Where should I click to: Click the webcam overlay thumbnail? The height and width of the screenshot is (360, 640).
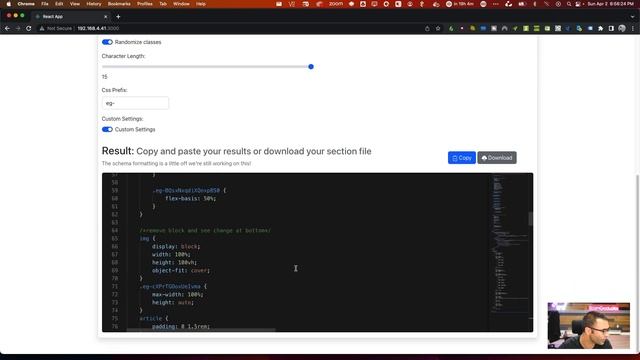[x=589, y=326]
